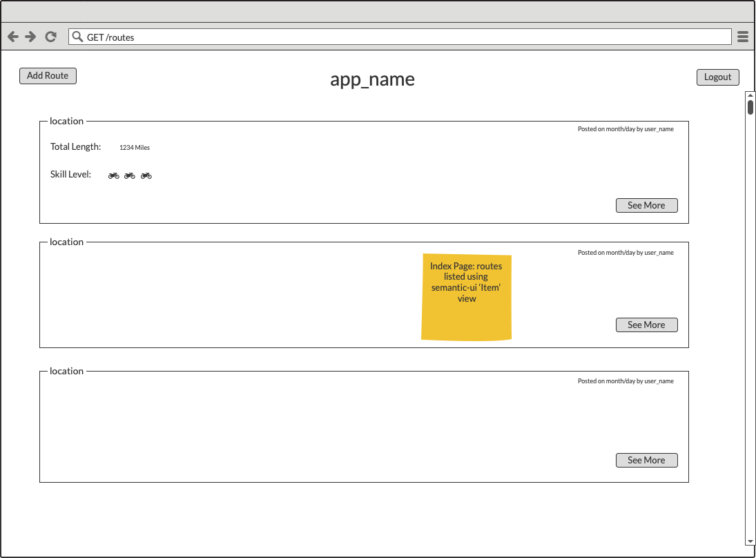Click the second motorcycle skill level icon
Viewport: 756px width, 558px height.
coord(130,176)
